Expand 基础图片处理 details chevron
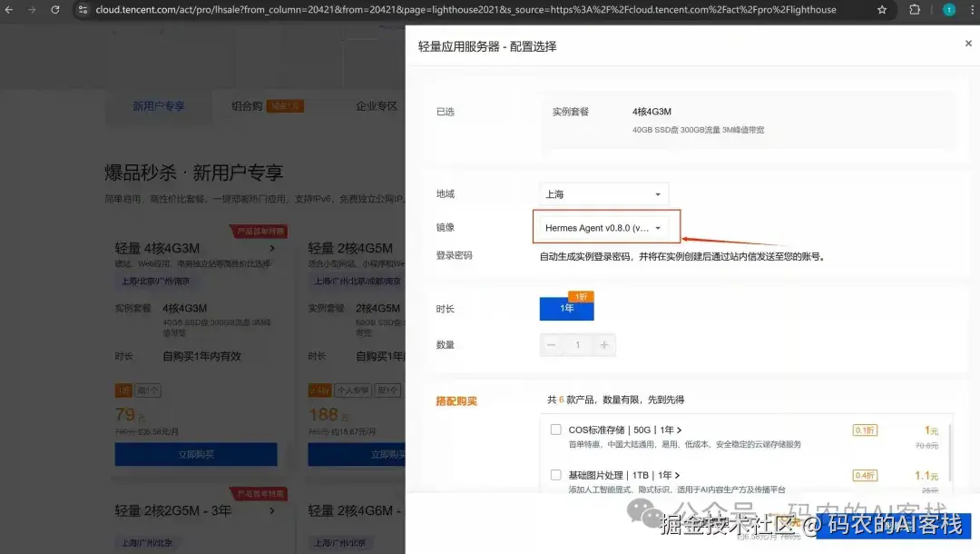The height and width of the screenshot is (554, 980). coord(677,475)
